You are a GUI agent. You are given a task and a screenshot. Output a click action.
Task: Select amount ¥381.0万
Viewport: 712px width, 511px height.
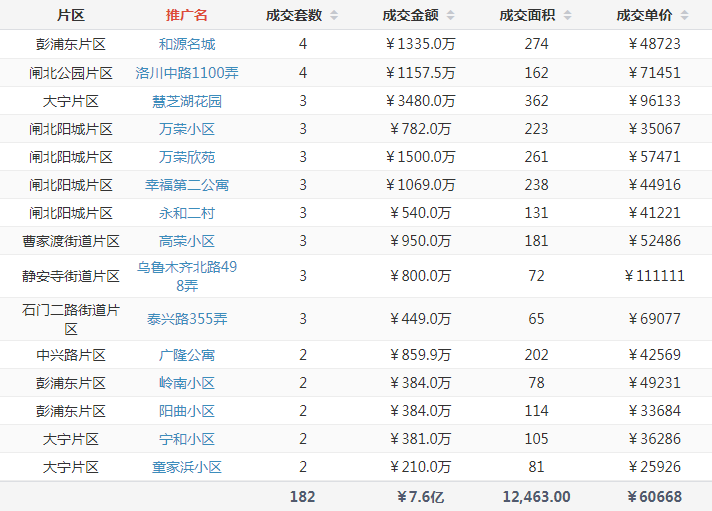pyautogui.click(x=420, y=439)
